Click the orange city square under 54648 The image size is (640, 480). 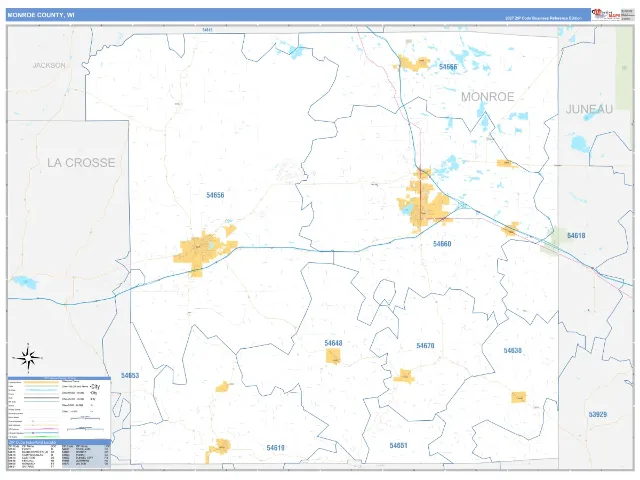point(333,356)
